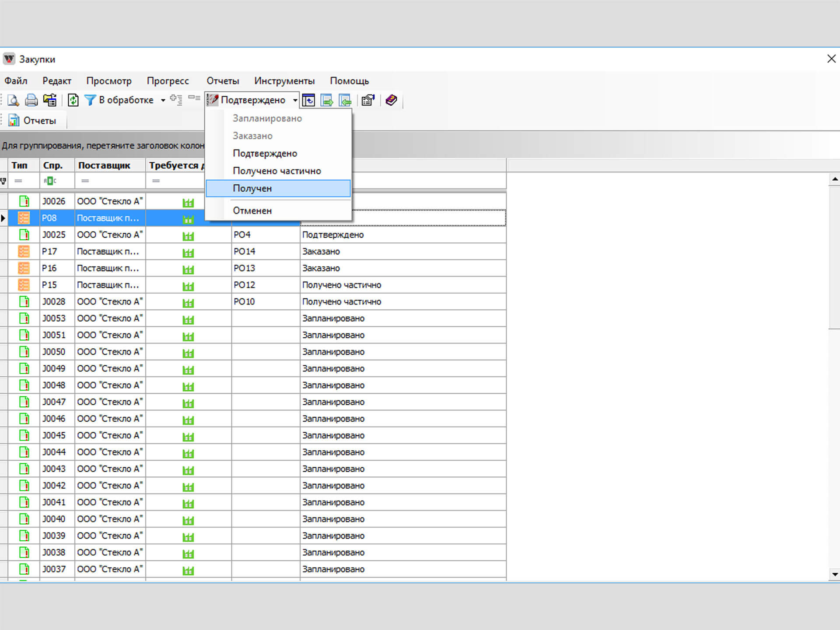This screenshot has width=840, height=630.
Task: Sort by 'Поставщик' column header
Action: [104, 165]
